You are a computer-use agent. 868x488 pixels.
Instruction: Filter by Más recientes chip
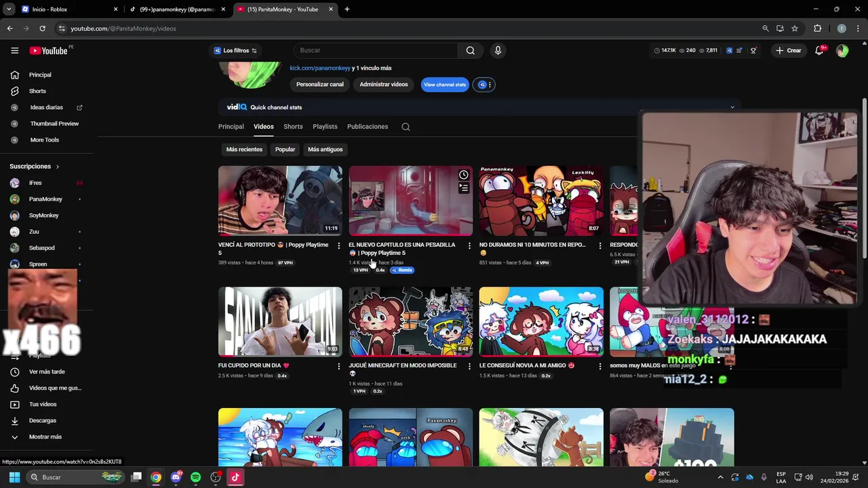pyautogui.click(x=244, y=149)
